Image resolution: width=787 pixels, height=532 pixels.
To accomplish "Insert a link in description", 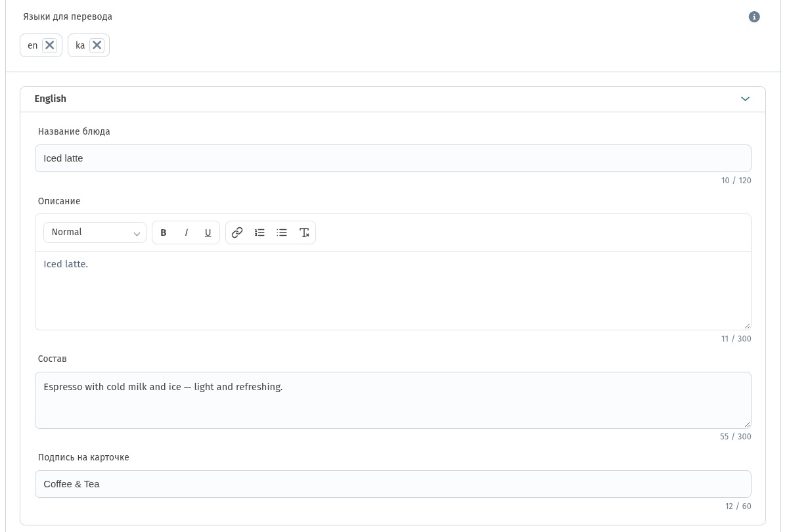I will coord(237,233).
